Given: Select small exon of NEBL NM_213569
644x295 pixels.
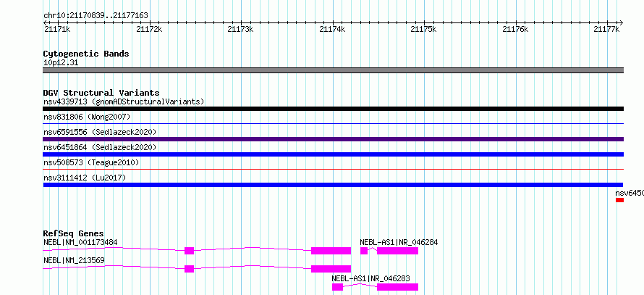Looking at the screenshot, I should point(189,269).
